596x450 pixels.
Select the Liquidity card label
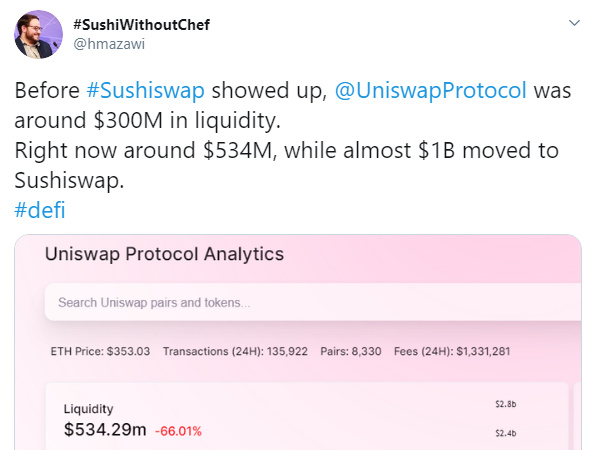click(89, 409)
